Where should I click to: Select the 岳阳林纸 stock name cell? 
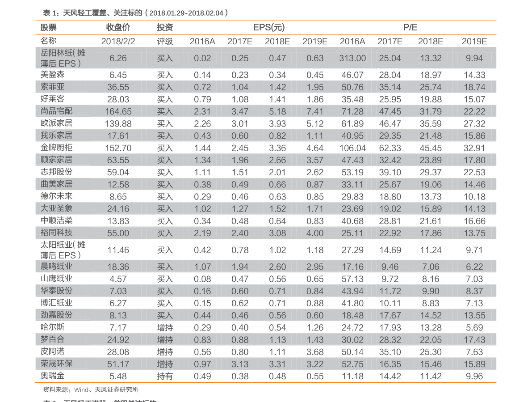coord(63,58)
